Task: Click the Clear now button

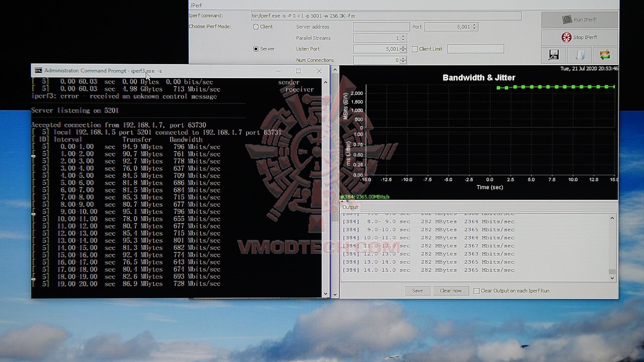Action: click(x=450, y=291)
